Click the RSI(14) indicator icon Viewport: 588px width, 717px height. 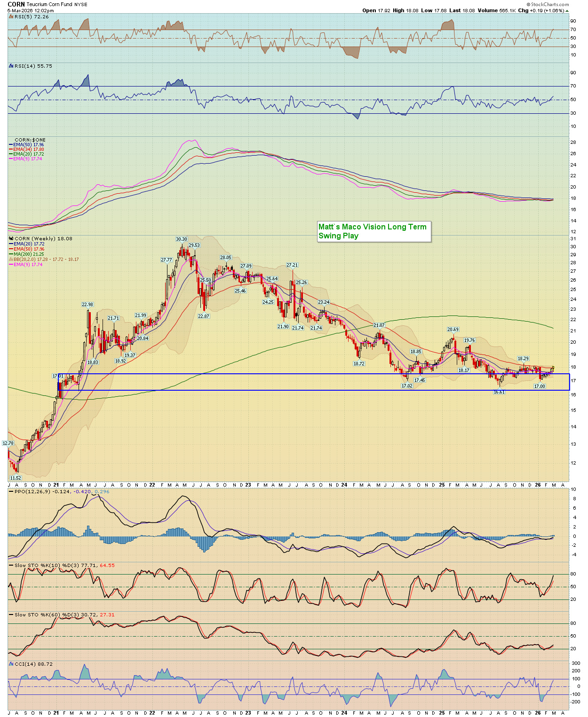(x=11, y=66)
